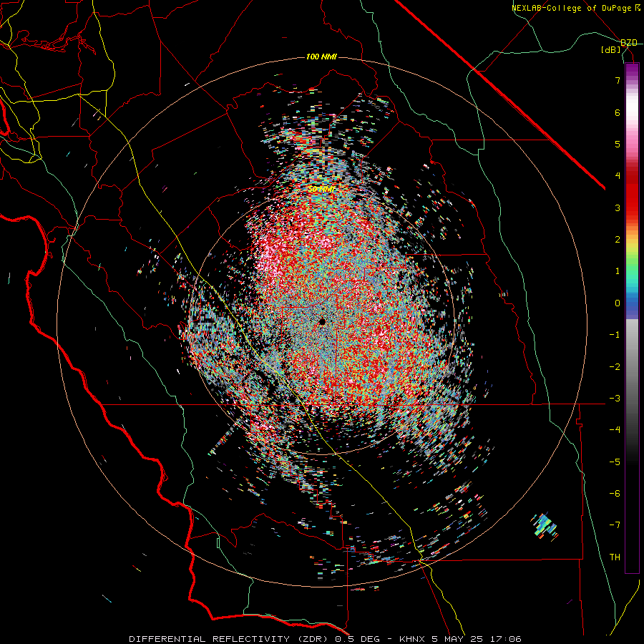The width and height of the screenshot is (644, 644).
Task: Click the TH label on the color scale
Action: coord(615,557)
